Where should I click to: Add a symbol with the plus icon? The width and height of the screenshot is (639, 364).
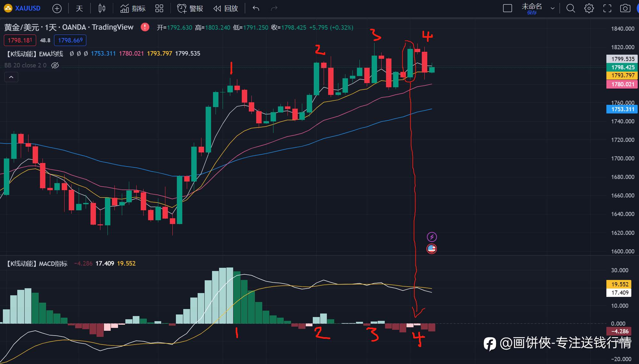point(57,9)
